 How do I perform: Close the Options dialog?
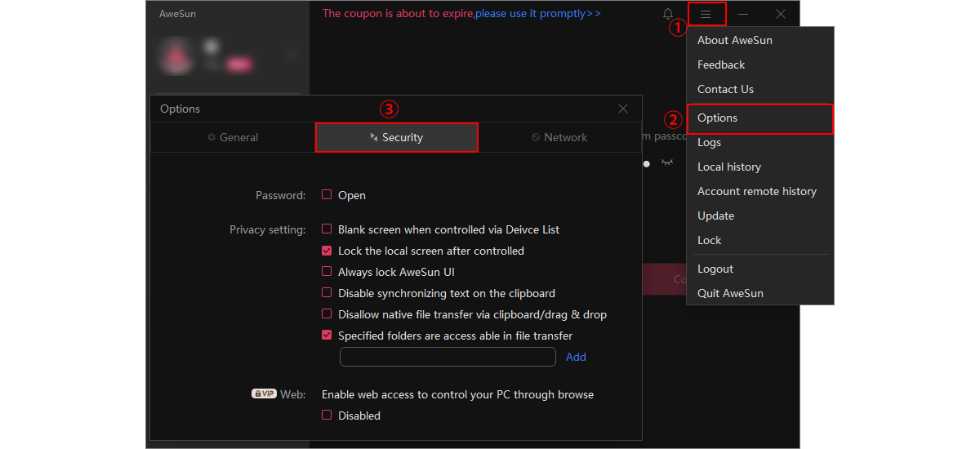point(623,109)
